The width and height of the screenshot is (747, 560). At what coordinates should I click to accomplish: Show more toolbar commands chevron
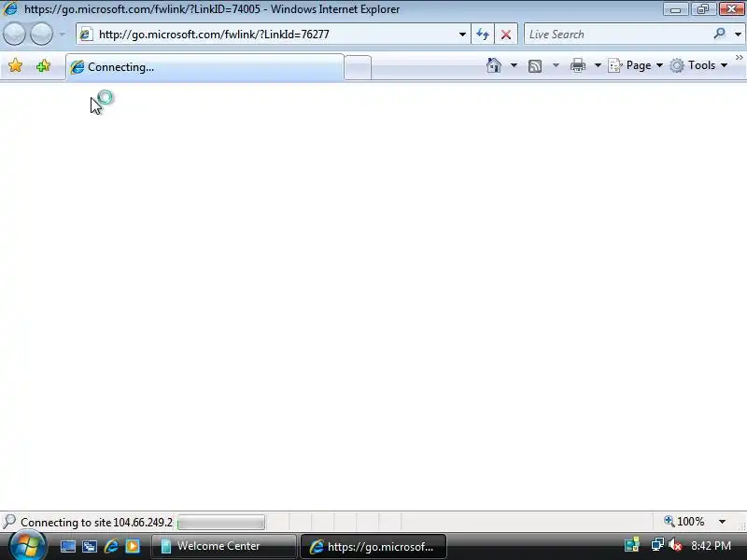tap(739, 58)
